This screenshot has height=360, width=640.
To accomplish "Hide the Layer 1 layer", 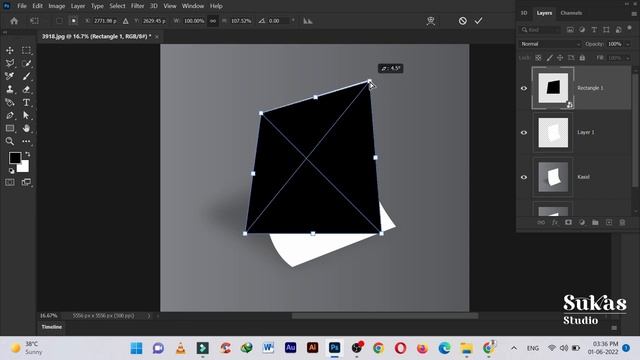I will [x=524, y=133].
